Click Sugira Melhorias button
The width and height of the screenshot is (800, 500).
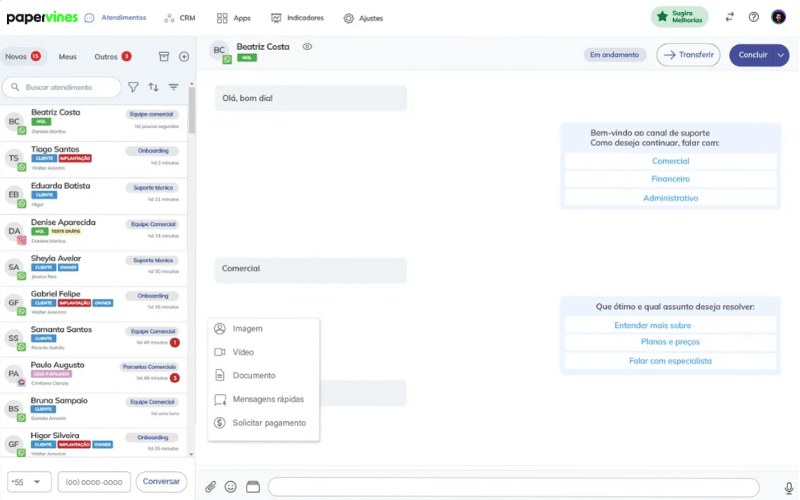tap(680, 17)
